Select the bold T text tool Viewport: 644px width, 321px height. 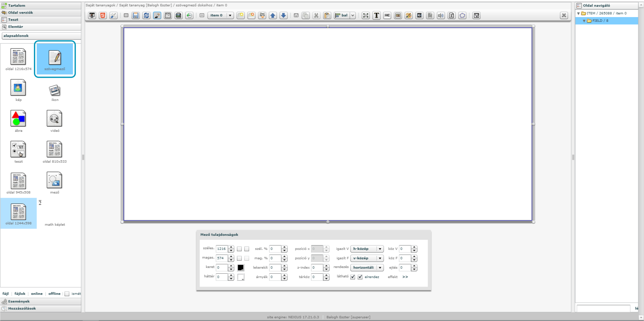point(376,15)
